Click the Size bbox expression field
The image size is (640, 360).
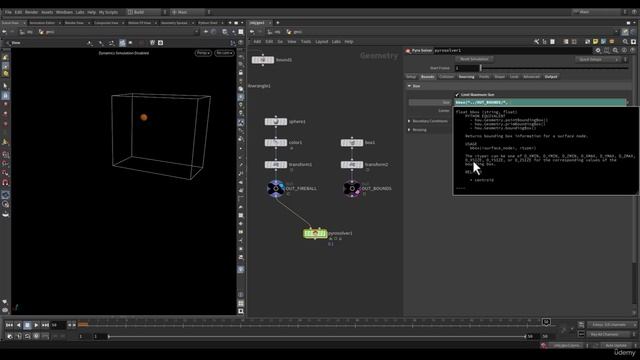pyautogui.click(x=540, y=102)
